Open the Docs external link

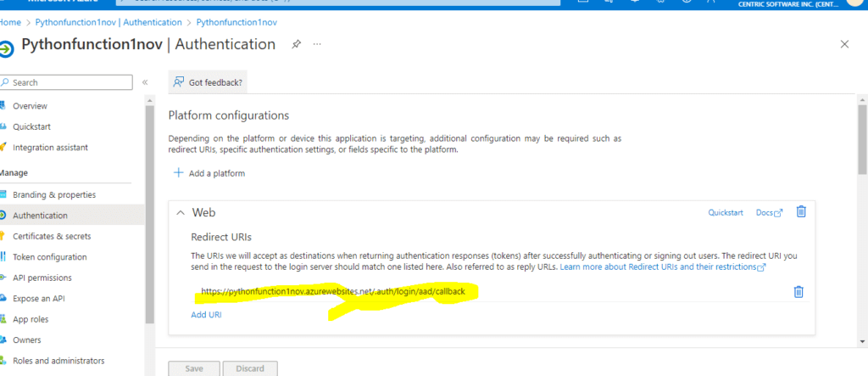(x=769, y=212)
